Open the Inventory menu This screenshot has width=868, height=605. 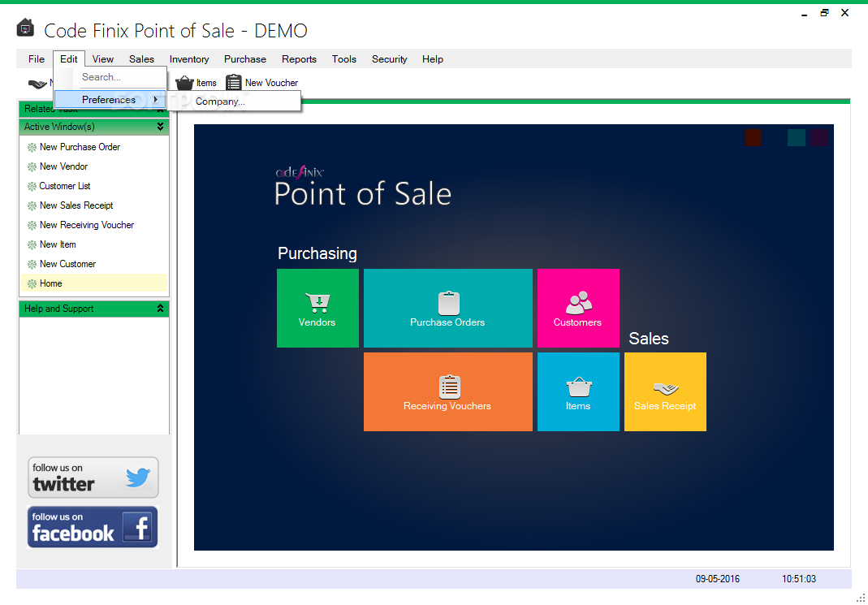point(189,59)
